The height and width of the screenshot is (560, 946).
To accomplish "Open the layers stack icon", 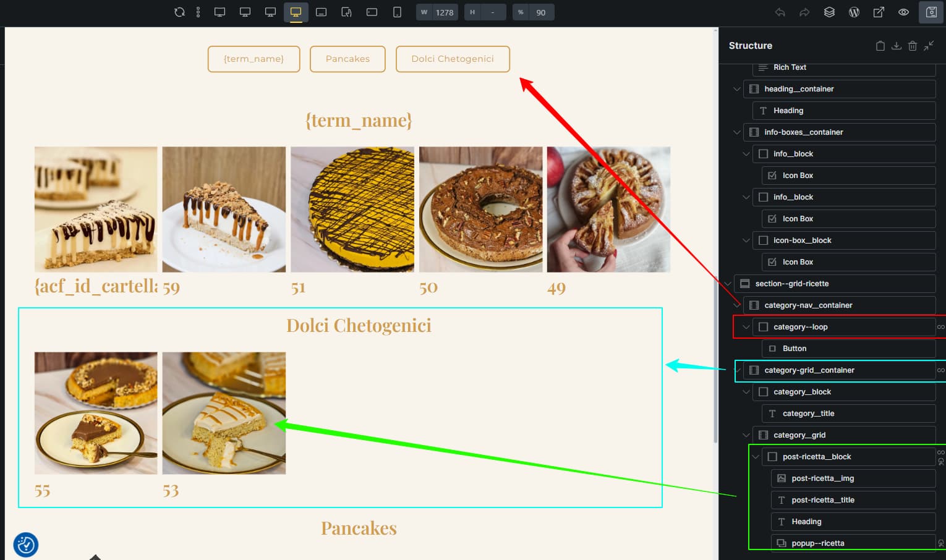I will pos(829,12).
